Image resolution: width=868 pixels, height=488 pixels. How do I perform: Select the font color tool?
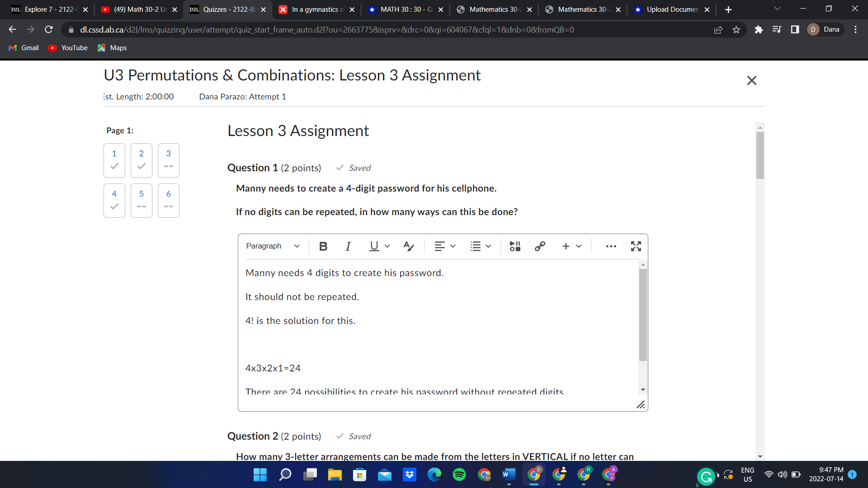tap(408, 246)
